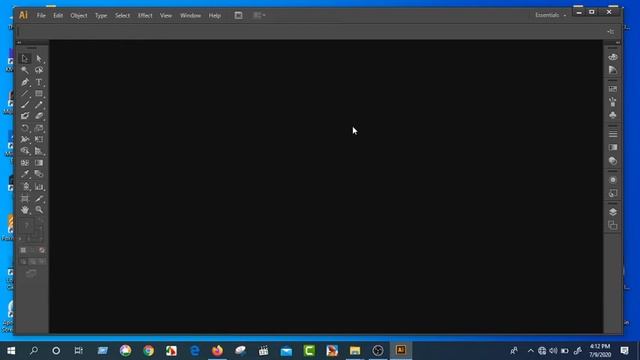
Task: Select the Scale tool
Action: (39, 128)
